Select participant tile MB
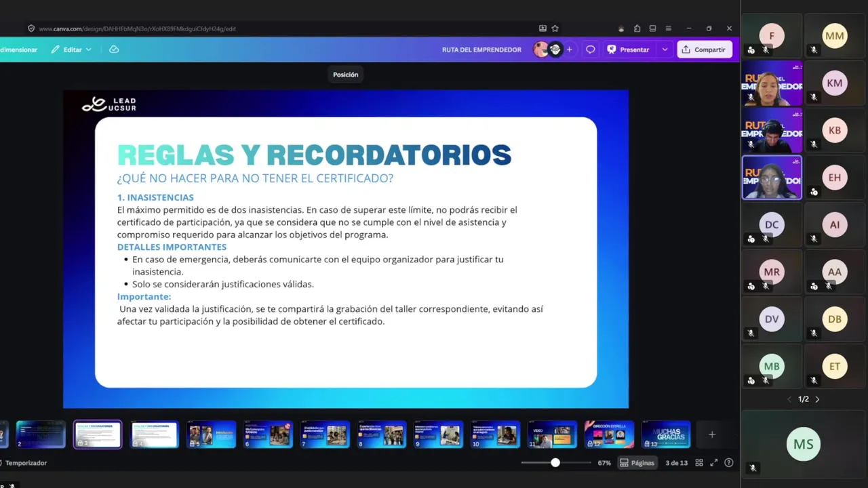Viewport: 868px width, 488px height. coord(772,367)
